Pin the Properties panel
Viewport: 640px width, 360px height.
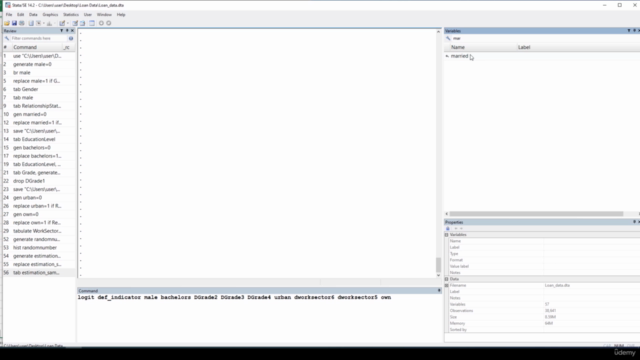[634, 222]
